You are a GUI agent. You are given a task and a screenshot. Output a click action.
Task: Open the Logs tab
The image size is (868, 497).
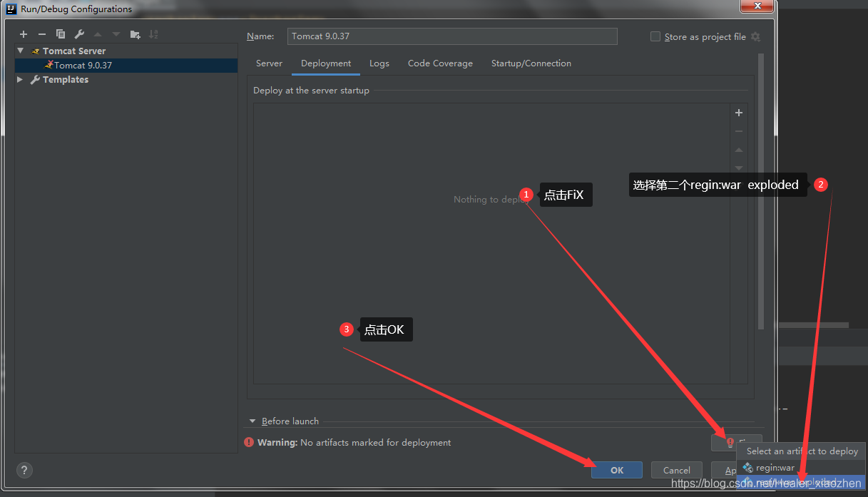(x=379, y=63)
